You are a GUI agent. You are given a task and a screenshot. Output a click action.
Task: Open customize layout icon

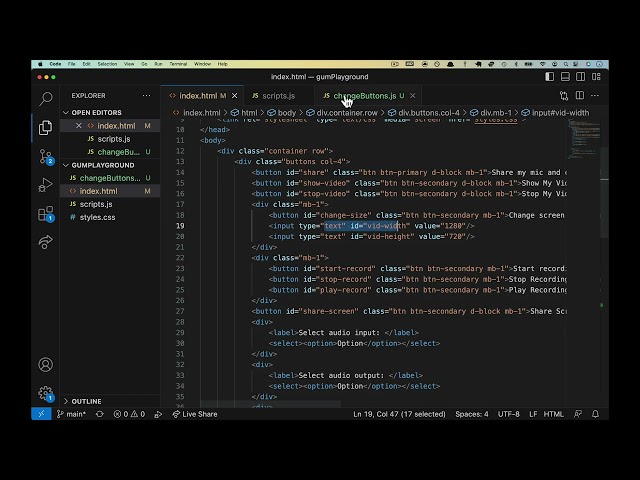[596, 77]
